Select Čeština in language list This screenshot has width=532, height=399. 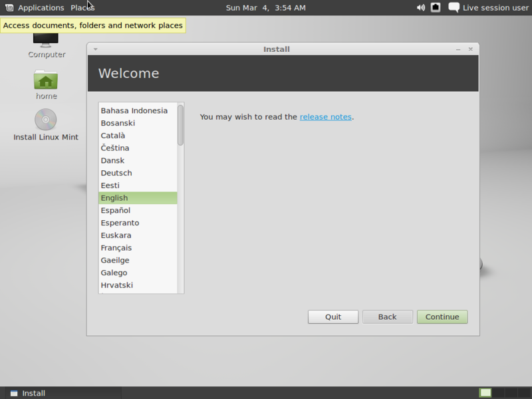click(x=138, y=148)
